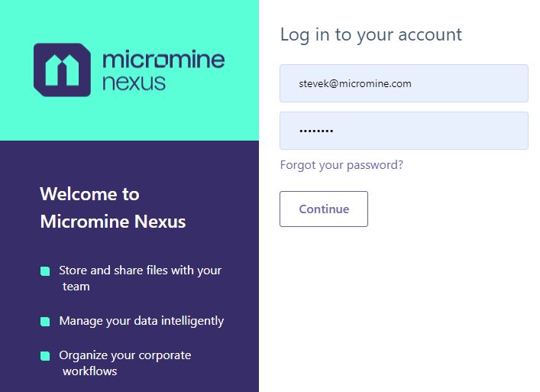Focus the masked password input field

[403, 131]
